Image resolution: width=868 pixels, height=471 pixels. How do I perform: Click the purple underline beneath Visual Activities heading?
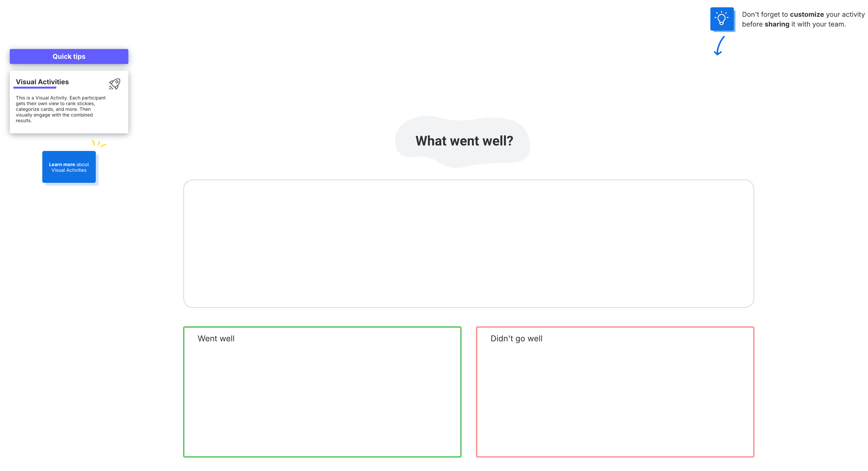35,88
